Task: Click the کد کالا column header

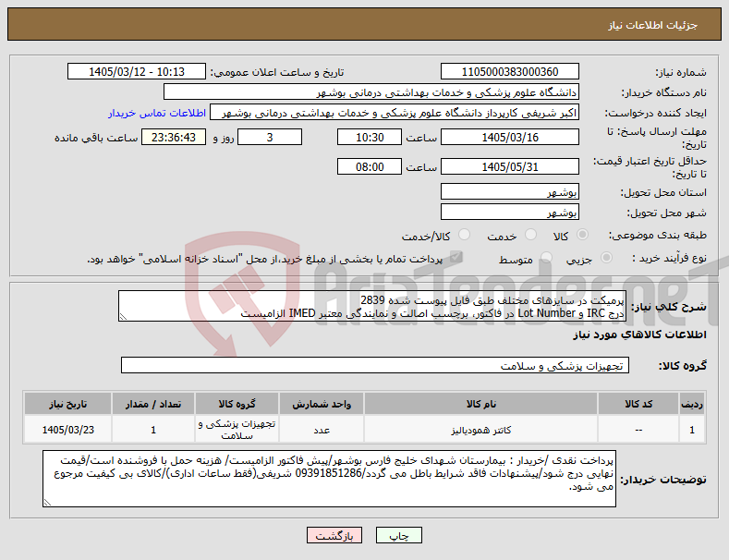Action: pos(638,404)
